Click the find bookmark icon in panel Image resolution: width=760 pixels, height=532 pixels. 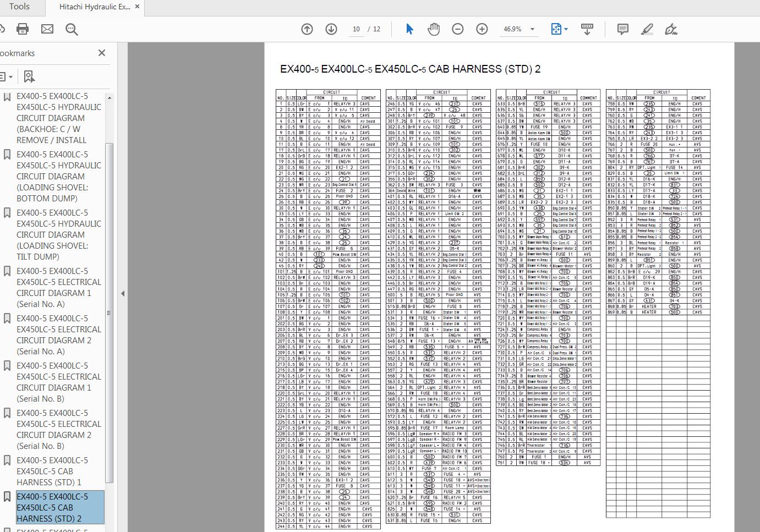[x=29, y=76]
